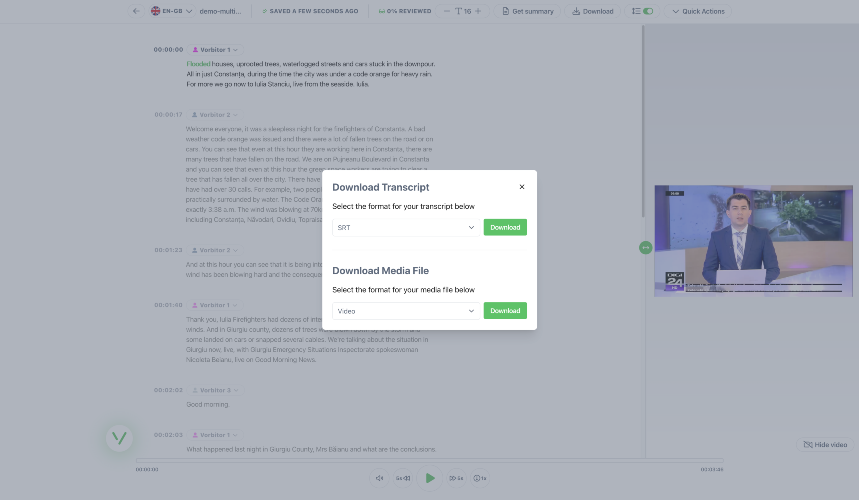Viewport: 859px width, 500px height.
Task: Click the news video thumbnail
Action: point(753,241)
